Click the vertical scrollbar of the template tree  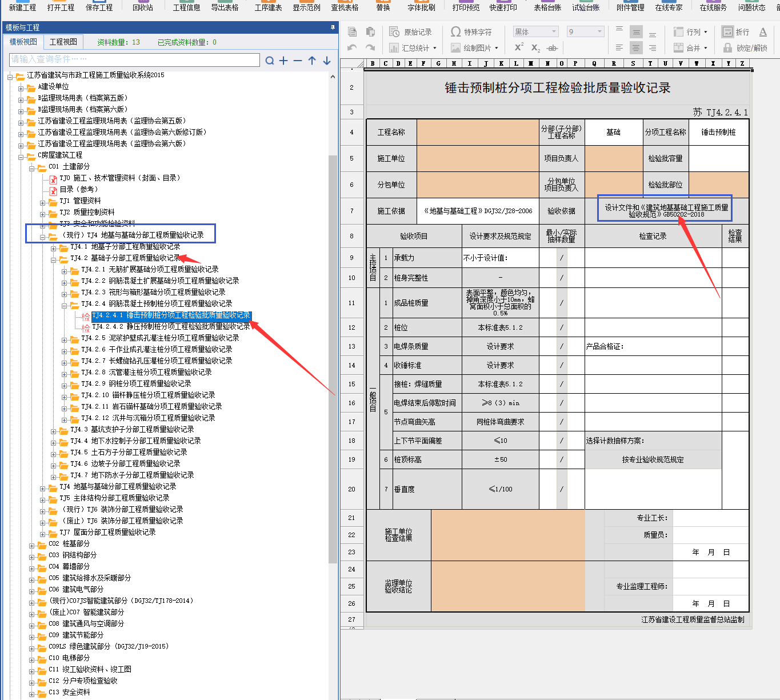tap(333, 358)
